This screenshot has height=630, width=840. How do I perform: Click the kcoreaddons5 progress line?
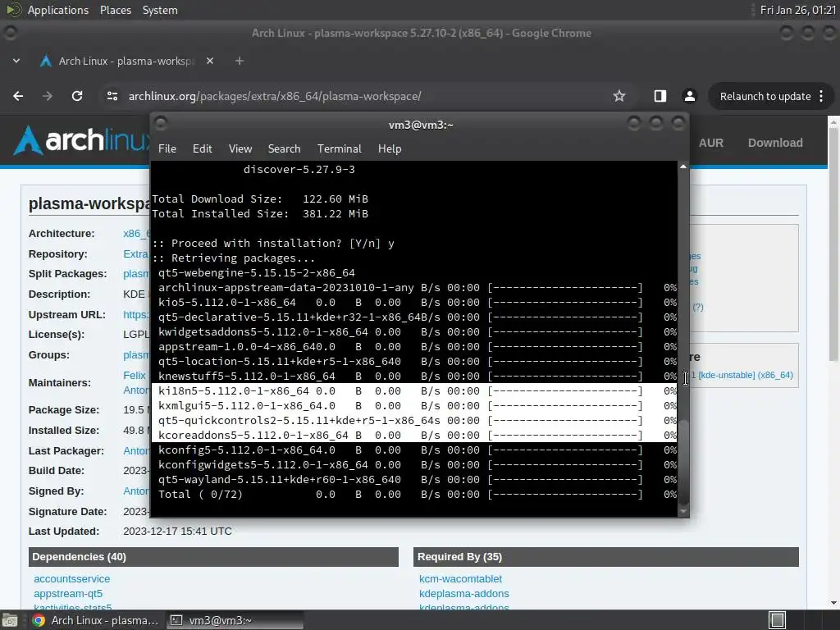coord(414,435)
